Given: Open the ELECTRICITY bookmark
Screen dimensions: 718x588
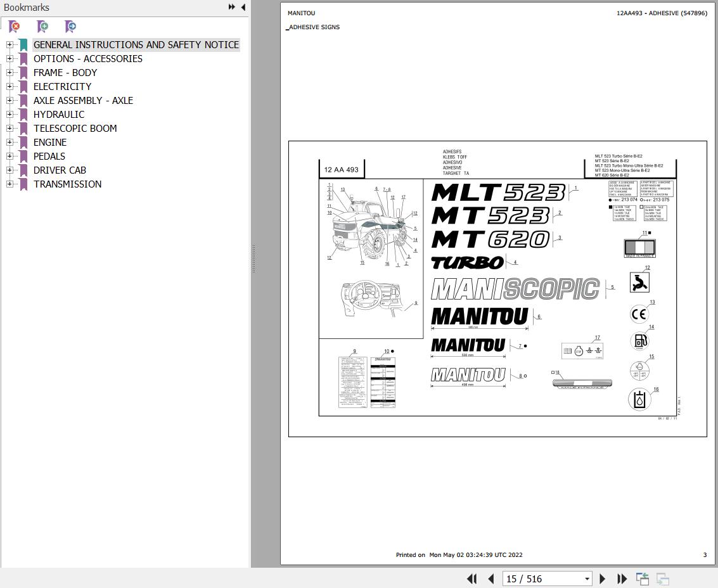Looking at the screenshot, I should pos(62,87).
